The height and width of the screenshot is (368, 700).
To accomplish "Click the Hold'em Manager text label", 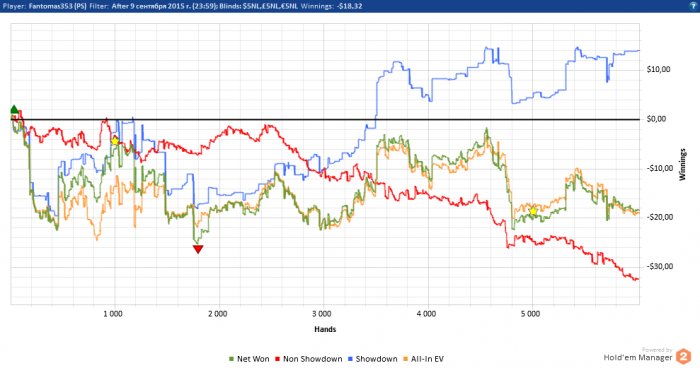I will click(x=638, y=357).
